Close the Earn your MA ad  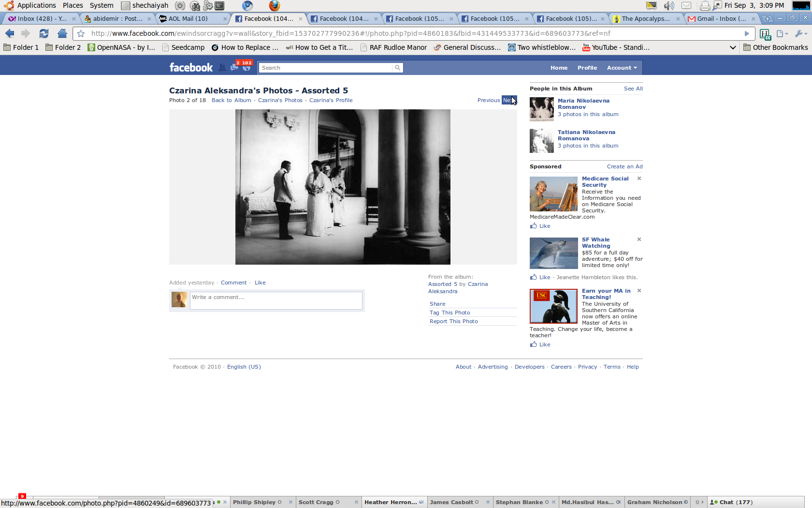point(639,291)
